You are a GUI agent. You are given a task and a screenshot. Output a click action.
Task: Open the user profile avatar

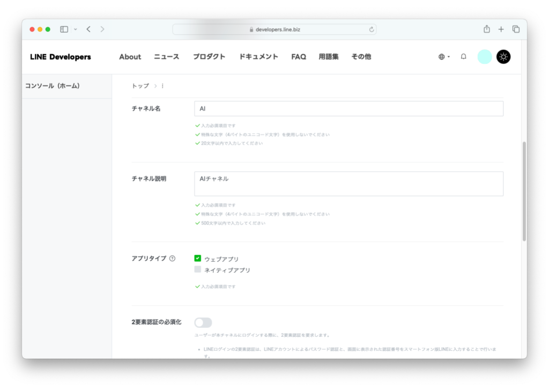click(x=485, y=57)
